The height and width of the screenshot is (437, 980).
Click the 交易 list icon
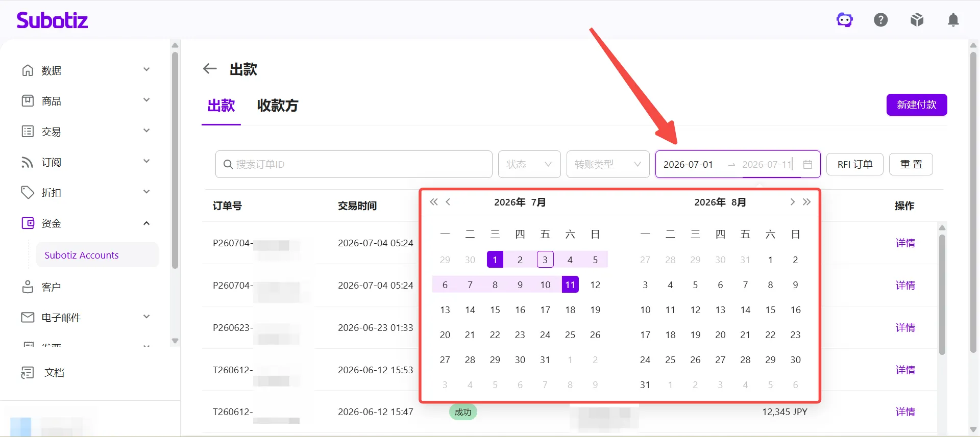coord(28,131)
